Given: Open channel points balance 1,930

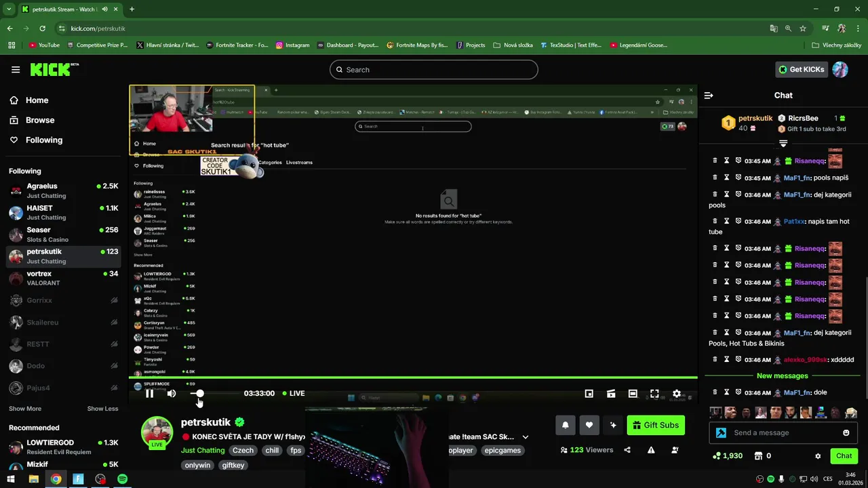Looking at the screenshot, I should click(x=728, y=456).
